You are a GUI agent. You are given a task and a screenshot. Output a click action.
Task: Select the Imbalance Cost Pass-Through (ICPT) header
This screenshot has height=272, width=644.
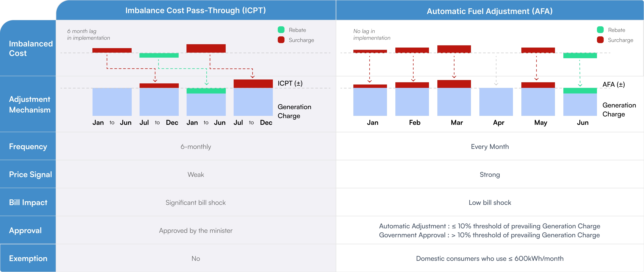(195, 10)
